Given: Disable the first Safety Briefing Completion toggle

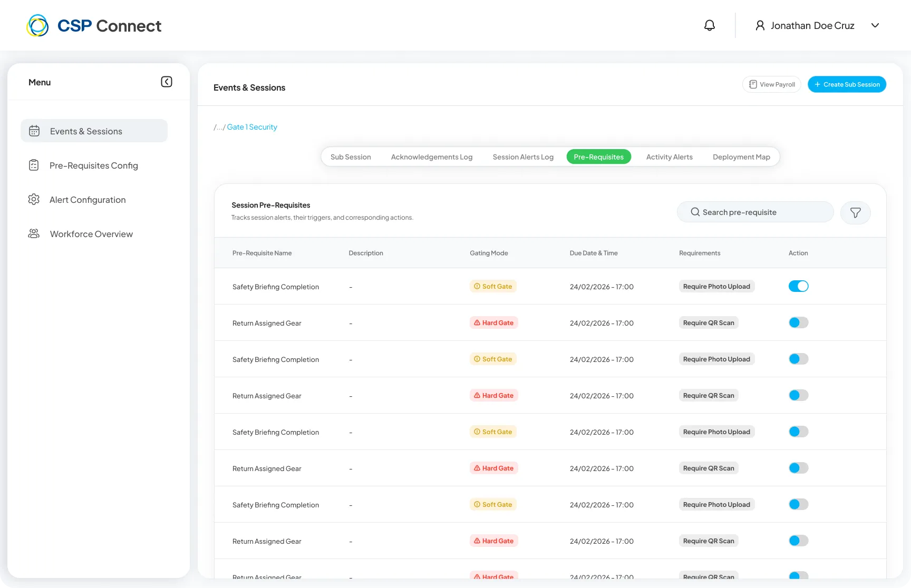Looking at the screenshot, I should [x=798, y=286].
